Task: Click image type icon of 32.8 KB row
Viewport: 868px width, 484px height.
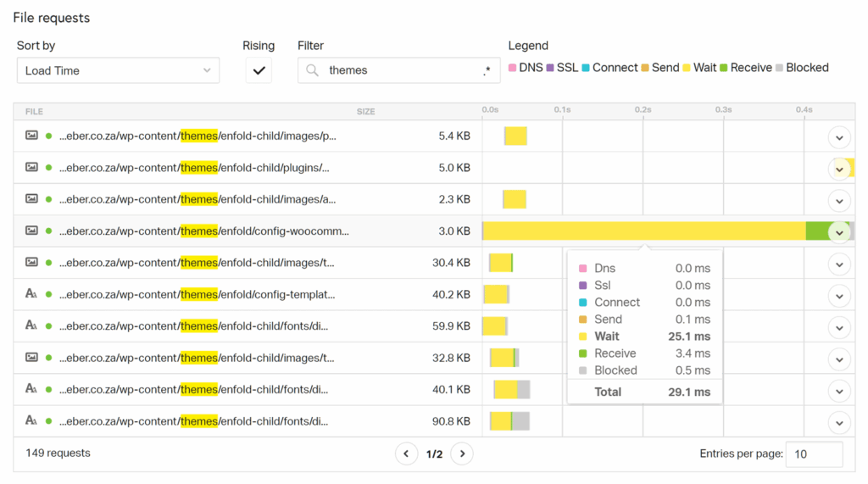Action: tap(31, 357)
